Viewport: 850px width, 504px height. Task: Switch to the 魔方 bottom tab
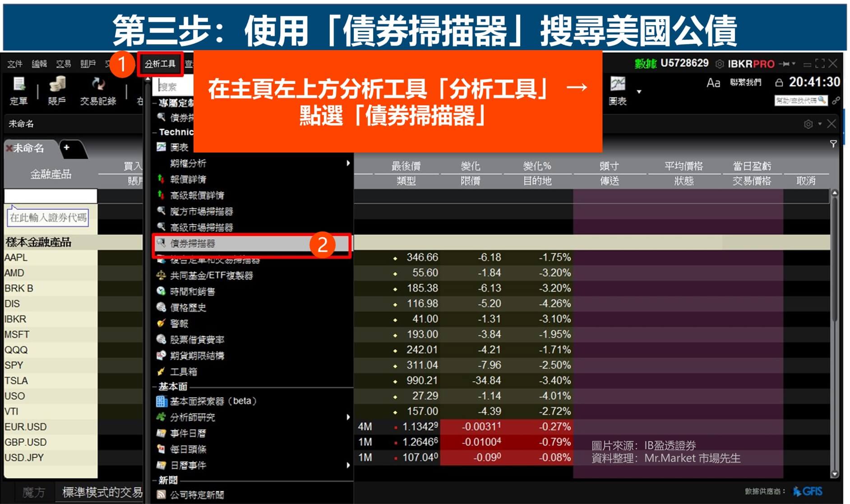click(x=33, y=492)
